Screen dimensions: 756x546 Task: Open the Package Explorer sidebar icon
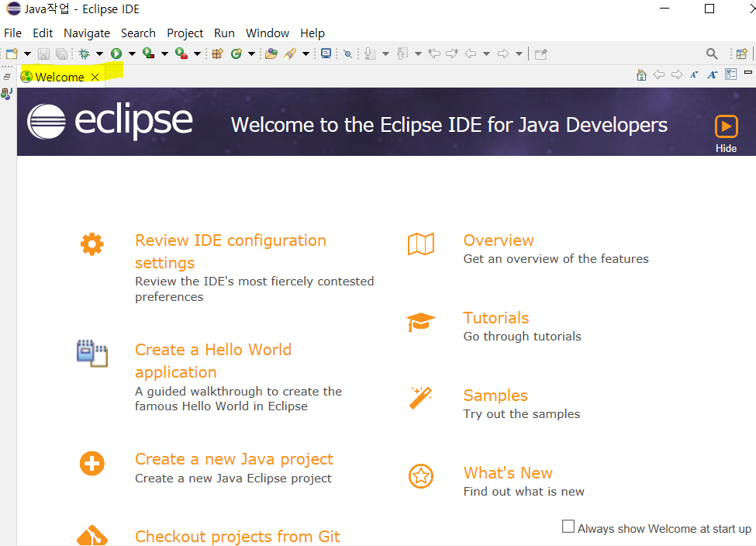point(7,94)
